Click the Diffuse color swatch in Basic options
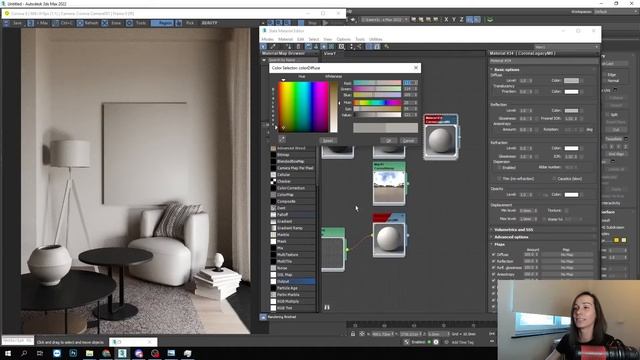This screenshot has width=640, height=360. tap(571, 81)
